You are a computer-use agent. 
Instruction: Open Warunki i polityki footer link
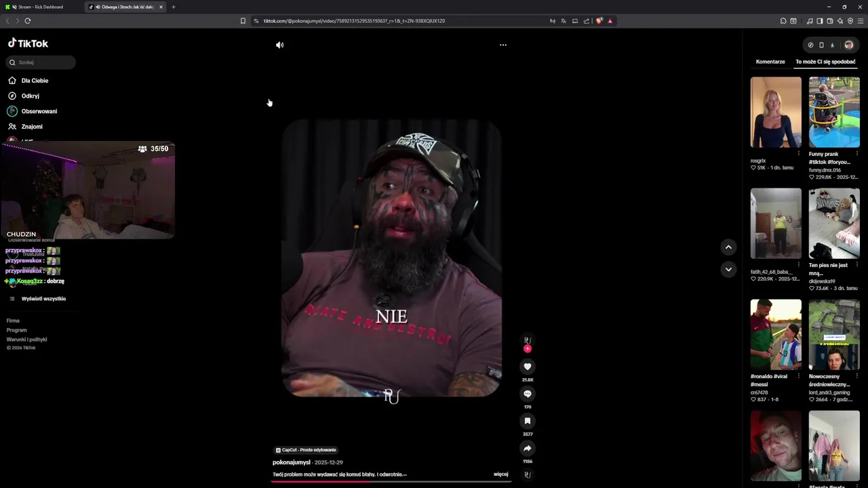tap(26, 340)
